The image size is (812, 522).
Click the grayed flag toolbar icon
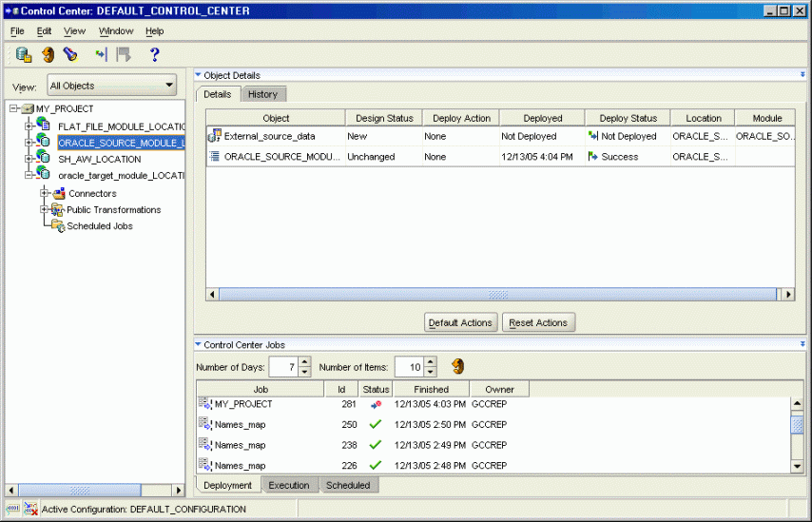click(124, 54)
